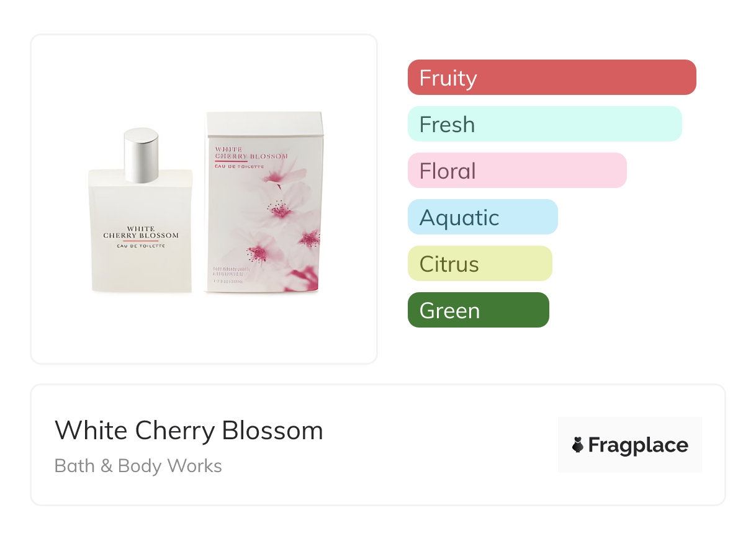Screen dimensions: 756x536
Task: Click the pink Floral accord bar
Action: click(x=516, y=171)
